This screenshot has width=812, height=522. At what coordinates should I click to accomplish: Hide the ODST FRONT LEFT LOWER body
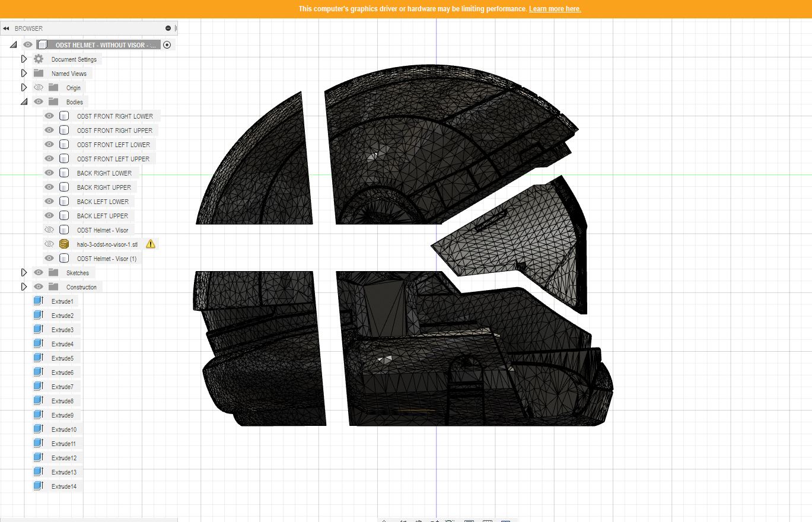point(49,145)
